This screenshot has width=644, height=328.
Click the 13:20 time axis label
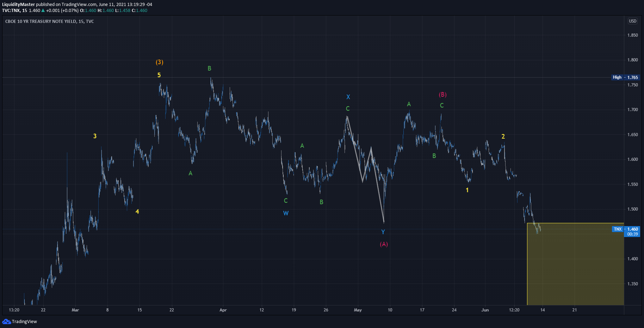click(14, 310)
